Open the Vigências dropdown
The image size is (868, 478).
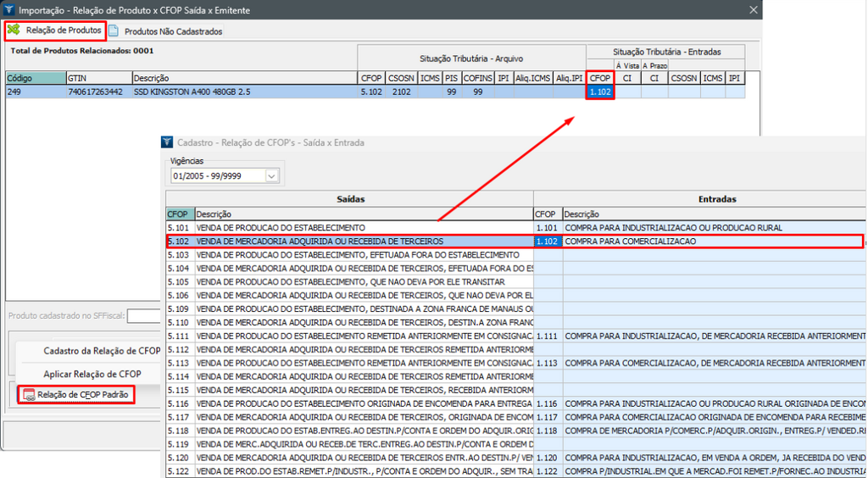(x=271, y=176)
